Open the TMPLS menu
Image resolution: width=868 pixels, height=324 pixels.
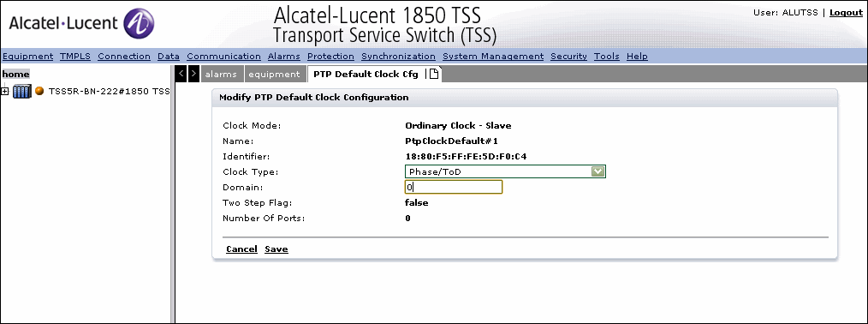click(x=75, y=56)
